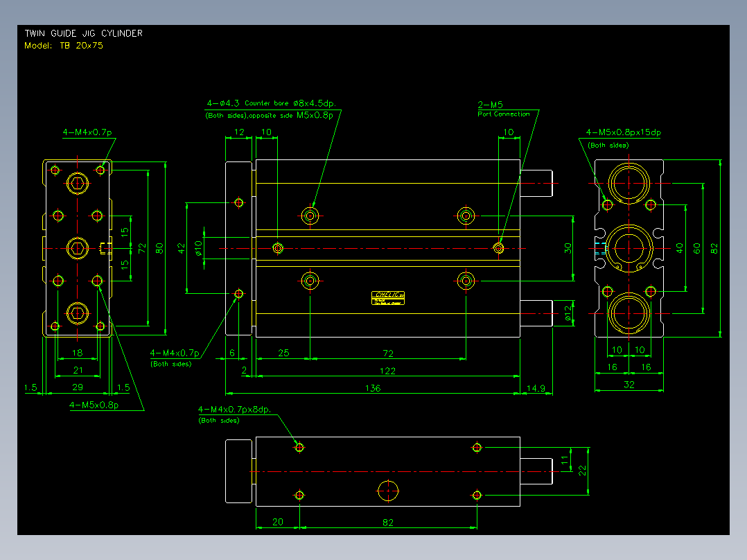
Task: Click the "TWIN GUIDE JIG CYLINDER" title text
Action: click(83, 33)
